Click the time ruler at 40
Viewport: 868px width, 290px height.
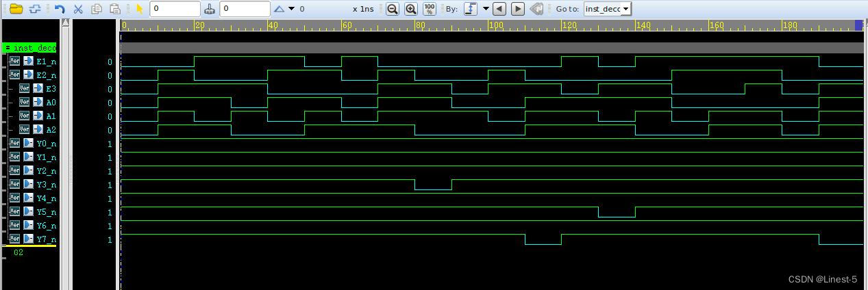click(273, 25)
